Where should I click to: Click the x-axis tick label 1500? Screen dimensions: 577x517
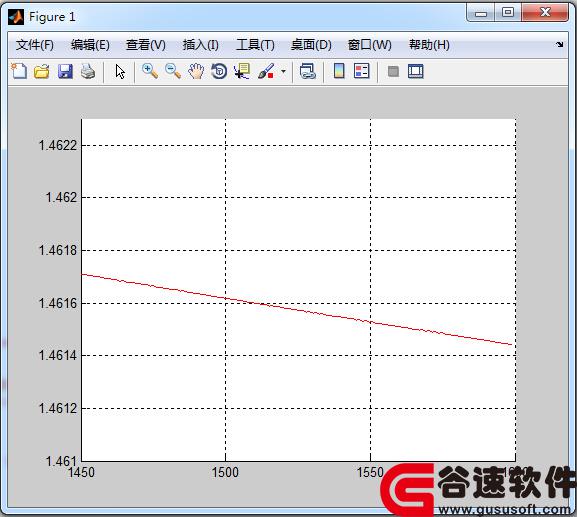coord(225,472)
